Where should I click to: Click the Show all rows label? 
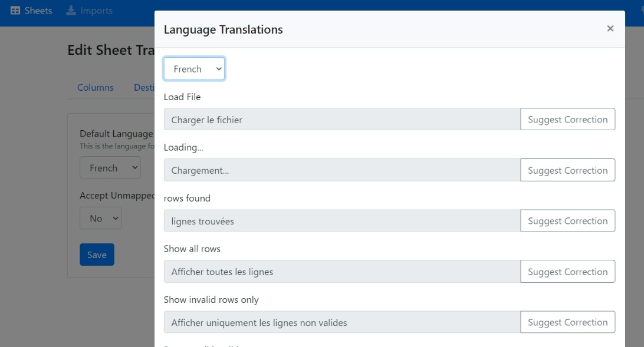192,249
